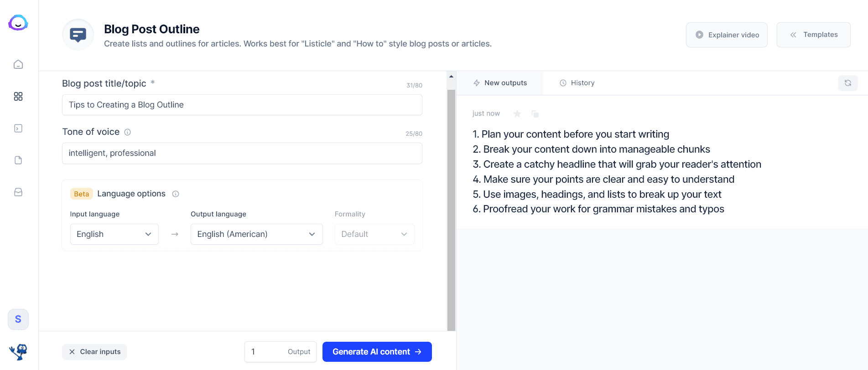Open the home dashboard icon in sidebar
The height and width of the screenshot is (370, 868).
tap(18, 64)
